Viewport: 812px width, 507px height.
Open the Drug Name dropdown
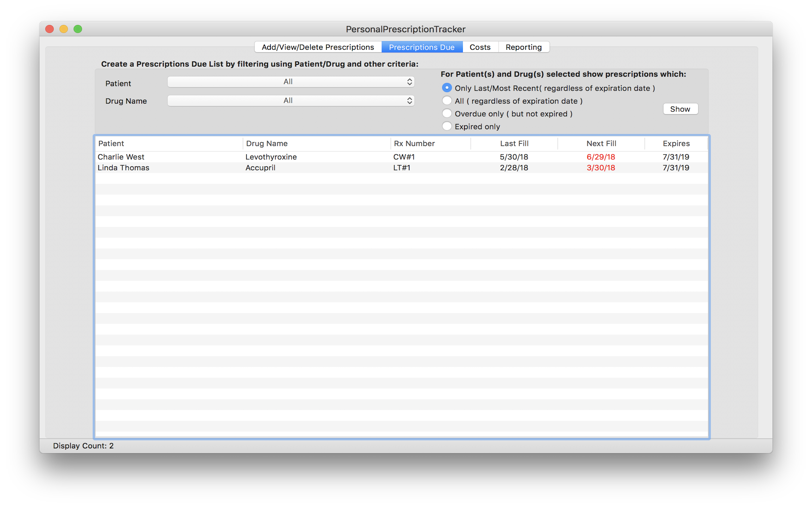click(291, 100)
